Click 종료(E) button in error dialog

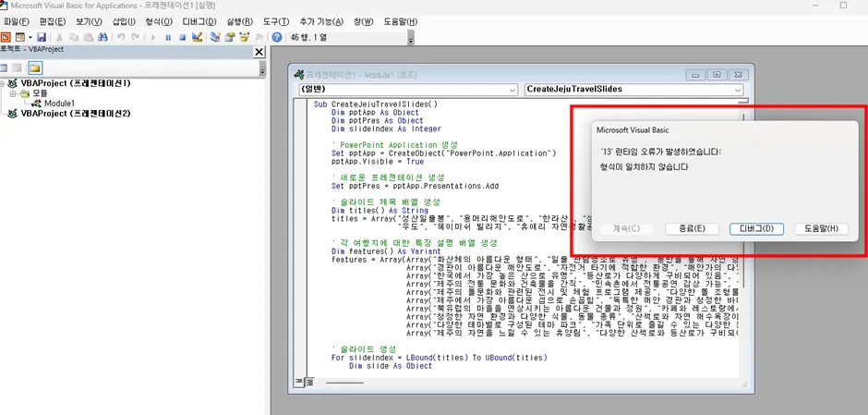692,229
